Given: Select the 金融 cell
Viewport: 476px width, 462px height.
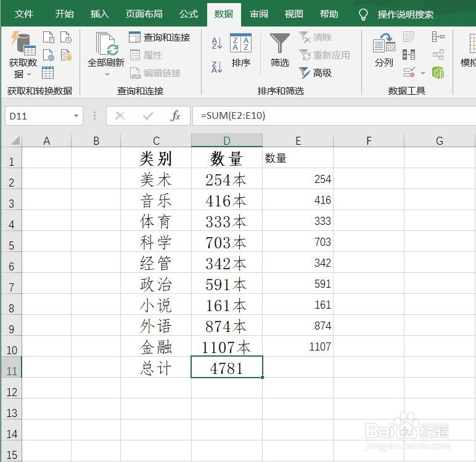Looking at the screenshot, I should pyautogui.click(x=156, y=346).
